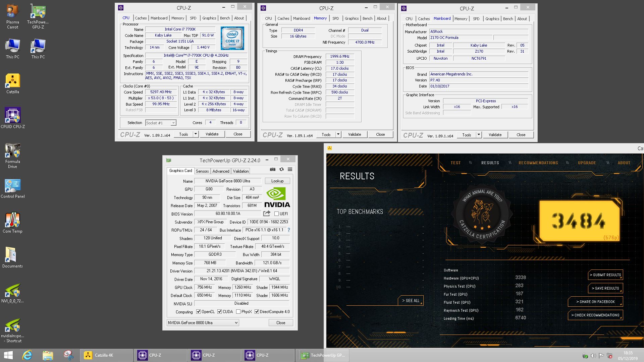The height and width of the screenshot is (362, 644).
Task: Open the Socket #1 selection dropdown
Action: click(161, 123)
